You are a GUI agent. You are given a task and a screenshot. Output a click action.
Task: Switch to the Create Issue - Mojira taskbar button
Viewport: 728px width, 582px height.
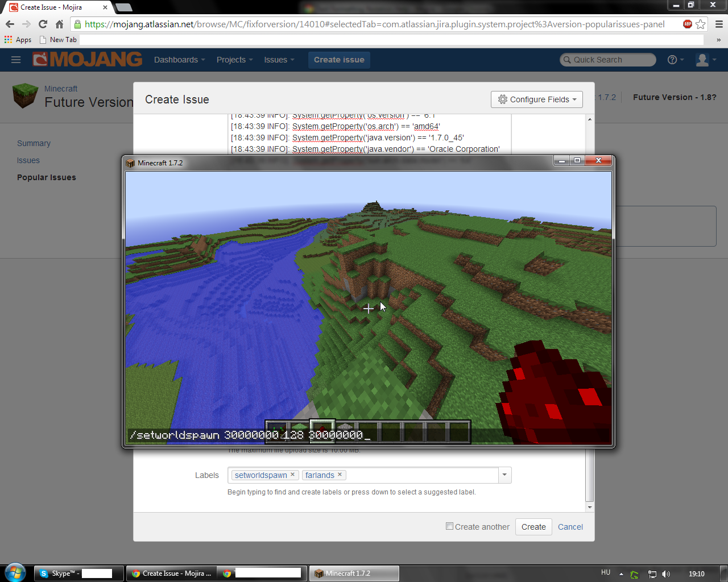click(x=172, y=573)
